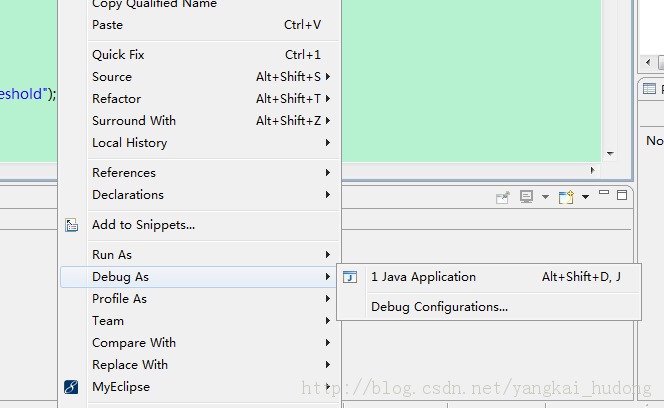
Task: Open the Run As menu entry
Action: 200,255
